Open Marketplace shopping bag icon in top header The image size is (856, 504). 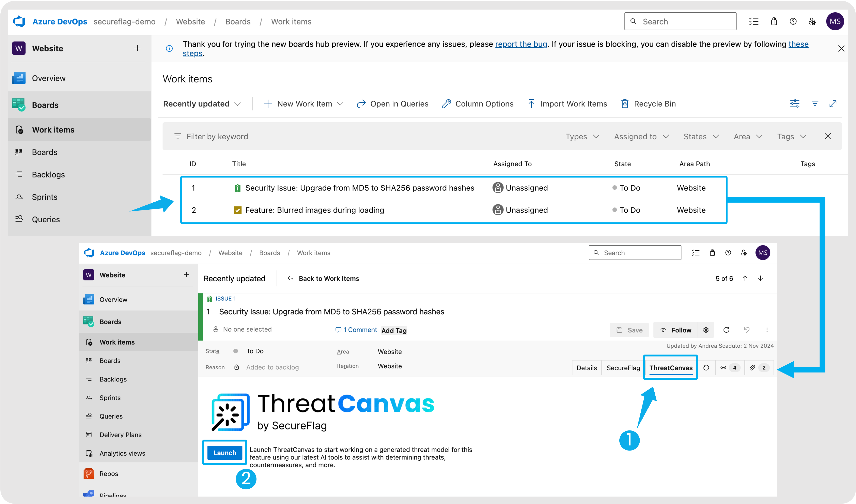click(x=774, y=22)
